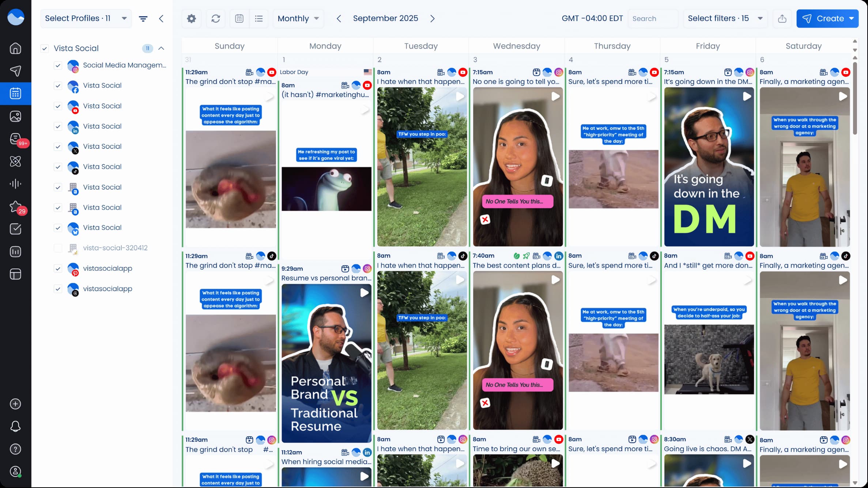Switch to calendar grid view icon
The height and width of the screenshot is (488, 868).
click(x=239, y=19)
